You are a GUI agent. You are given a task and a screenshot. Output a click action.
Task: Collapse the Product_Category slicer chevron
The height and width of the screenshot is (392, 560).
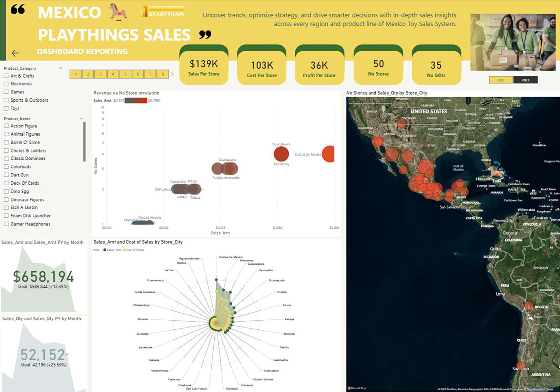[x=60, y=68]
